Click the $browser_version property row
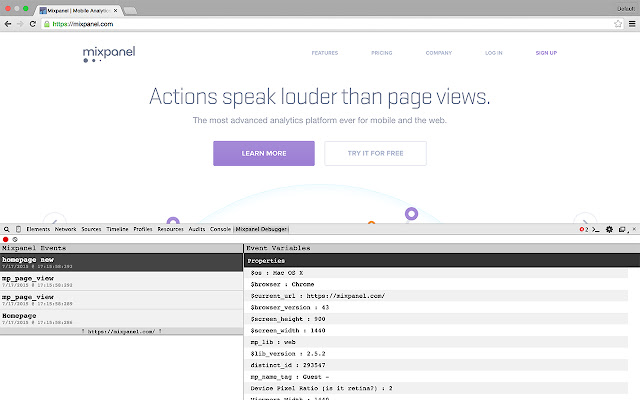The width and height of the screenshot is (640, 400). pyautogui.click(x=437, y=307)
